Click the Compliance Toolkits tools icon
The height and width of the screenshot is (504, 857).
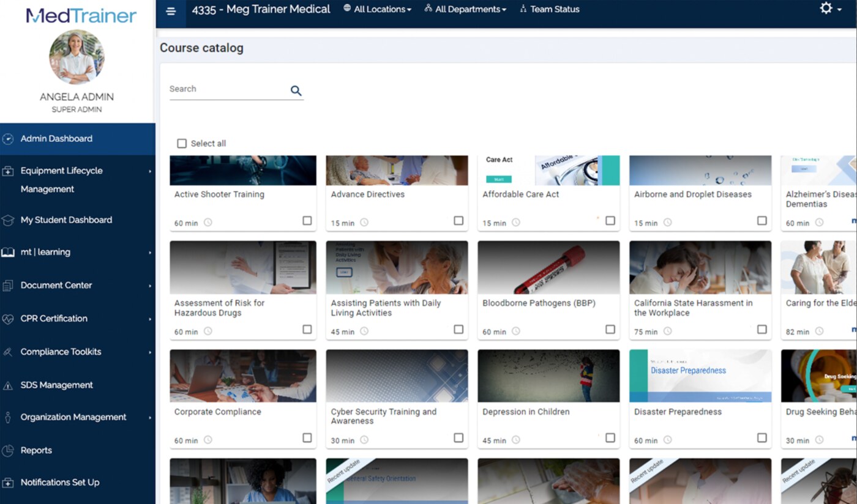click(8, 352)
